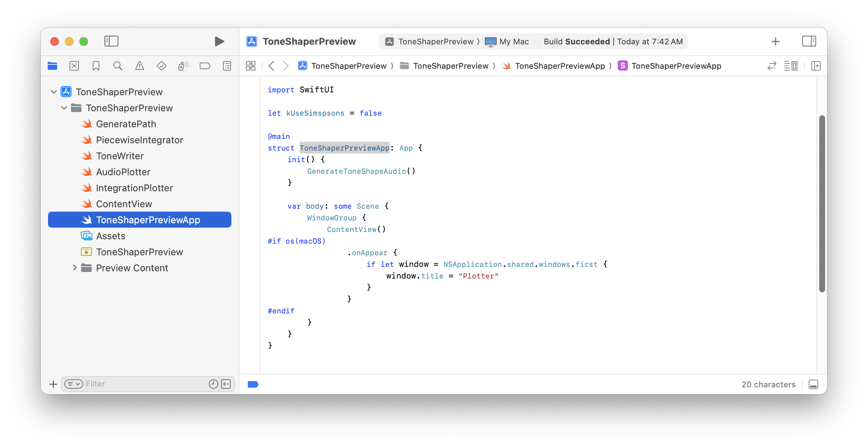
Task: Open the Bookmark navigator icon
Action: (x=96, y=66)
